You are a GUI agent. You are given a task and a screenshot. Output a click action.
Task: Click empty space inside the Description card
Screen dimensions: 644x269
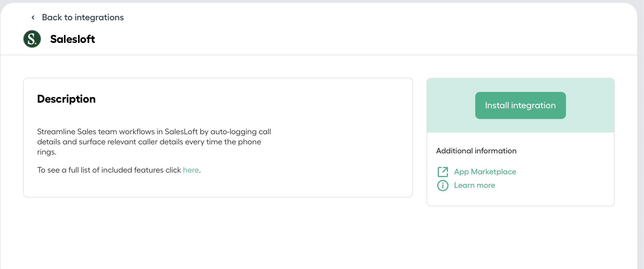338,141
